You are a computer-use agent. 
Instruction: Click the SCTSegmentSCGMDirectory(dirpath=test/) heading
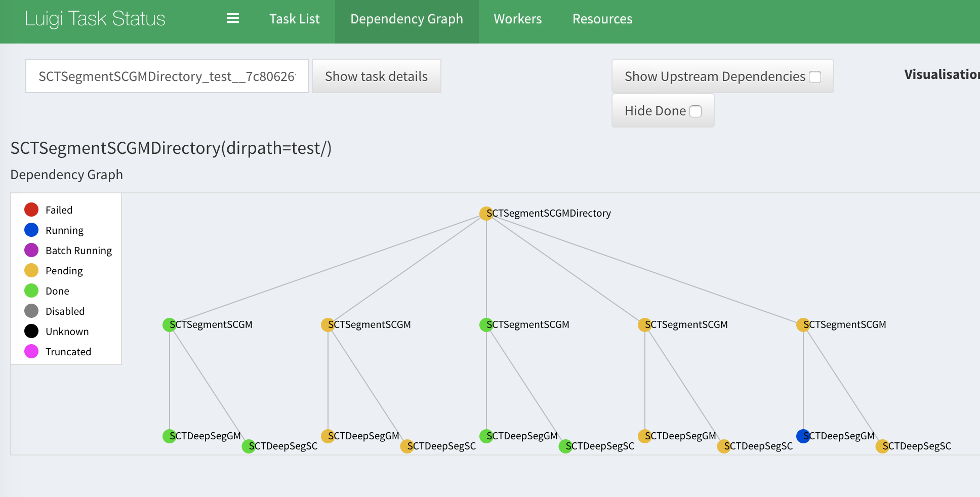[171, 148]
